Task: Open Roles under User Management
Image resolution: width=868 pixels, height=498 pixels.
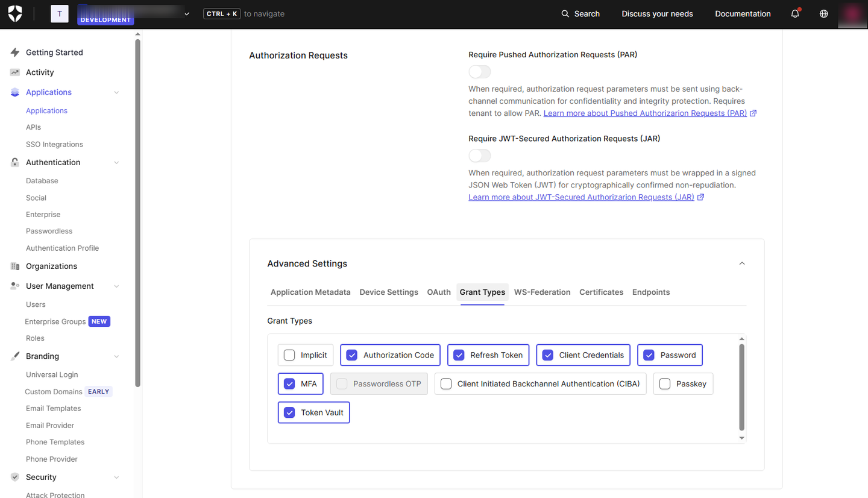Action: [x=35, y=338]
